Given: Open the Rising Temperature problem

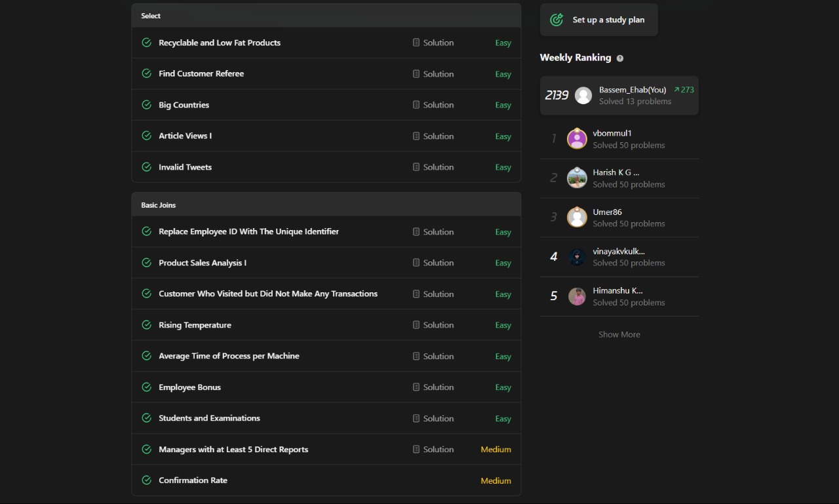Looking at the screenshot, I should 195,325.
